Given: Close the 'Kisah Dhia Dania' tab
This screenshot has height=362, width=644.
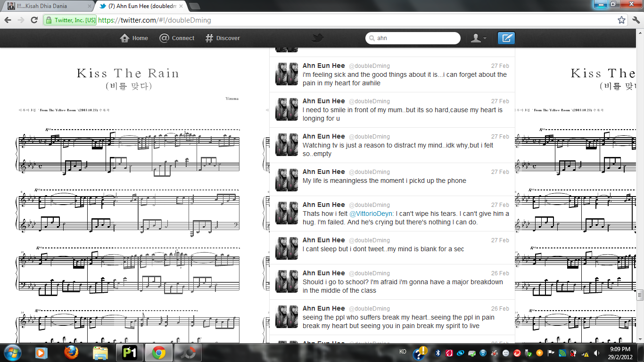Looking at the screenshot, I should pyautogui.click(x=89, y=7).
